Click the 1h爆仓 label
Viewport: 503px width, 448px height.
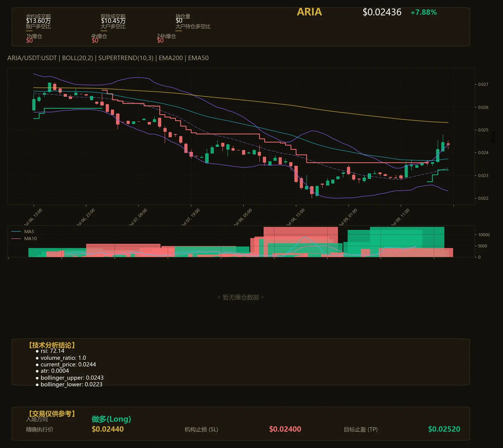coord(34,36)
